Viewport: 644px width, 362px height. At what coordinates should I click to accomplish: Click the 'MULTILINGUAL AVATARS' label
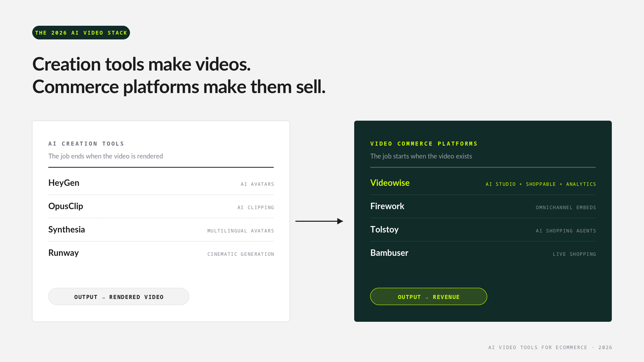click(x=241, y=231)
